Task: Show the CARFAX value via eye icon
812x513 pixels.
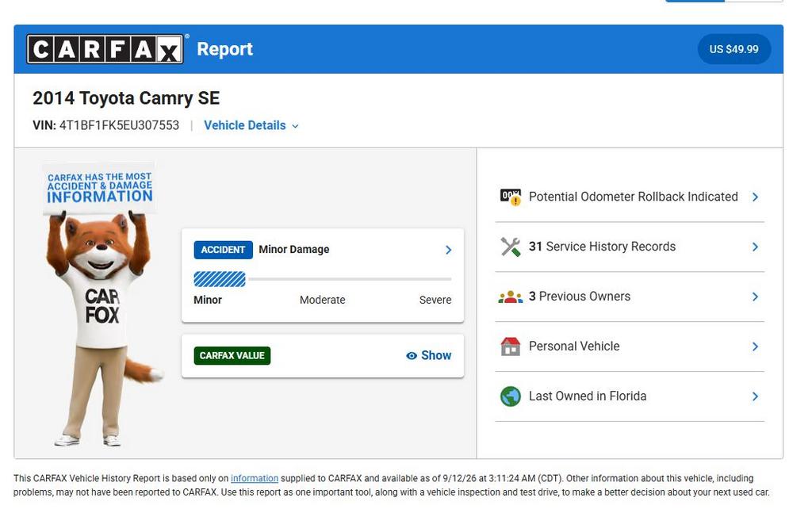Action: (x=412, y=356)
